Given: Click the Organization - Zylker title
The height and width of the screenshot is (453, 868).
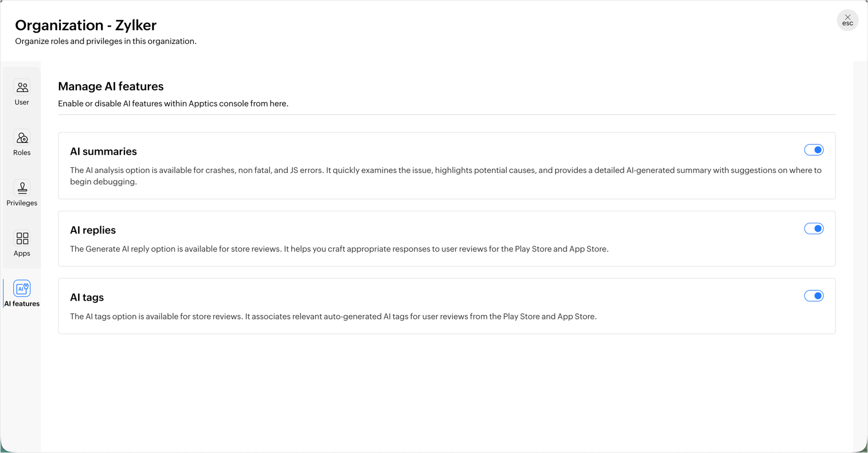Looking at the screenshot, I should [x=85, y=25].
